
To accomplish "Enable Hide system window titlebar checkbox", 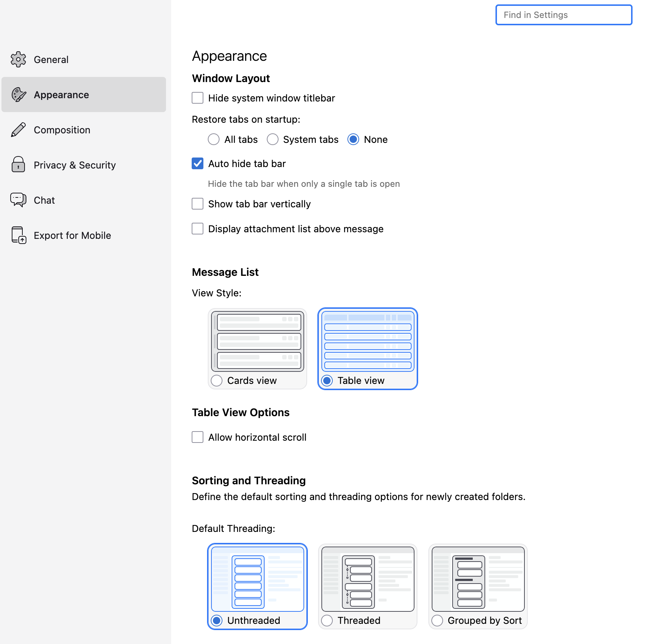I will click(x=198, y=98).
